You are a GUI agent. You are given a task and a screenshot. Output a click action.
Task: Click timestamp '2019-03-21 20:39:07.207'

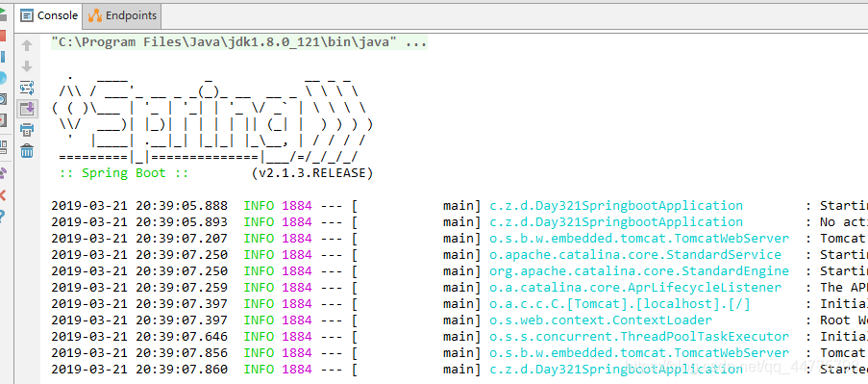[139, 239]
